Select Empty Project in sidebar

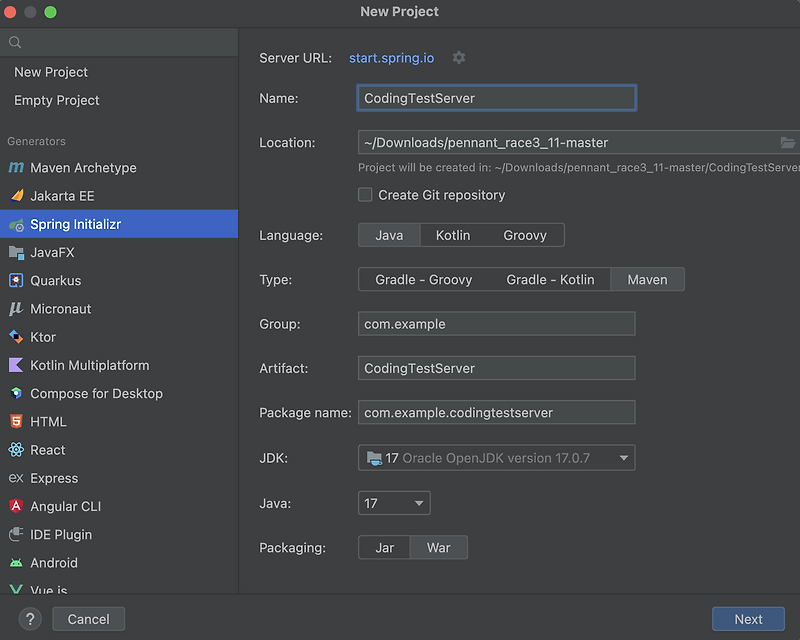(x=57, y=100)
